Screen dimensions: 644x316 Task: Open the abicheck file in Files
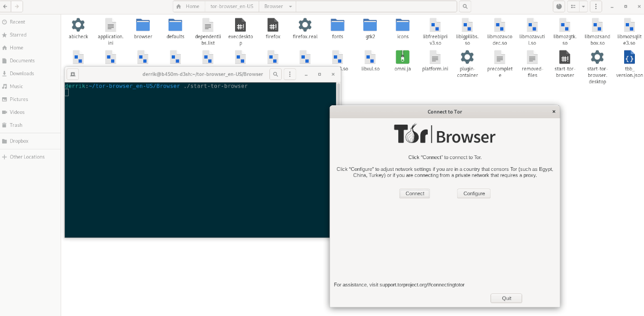click(78, 25)
